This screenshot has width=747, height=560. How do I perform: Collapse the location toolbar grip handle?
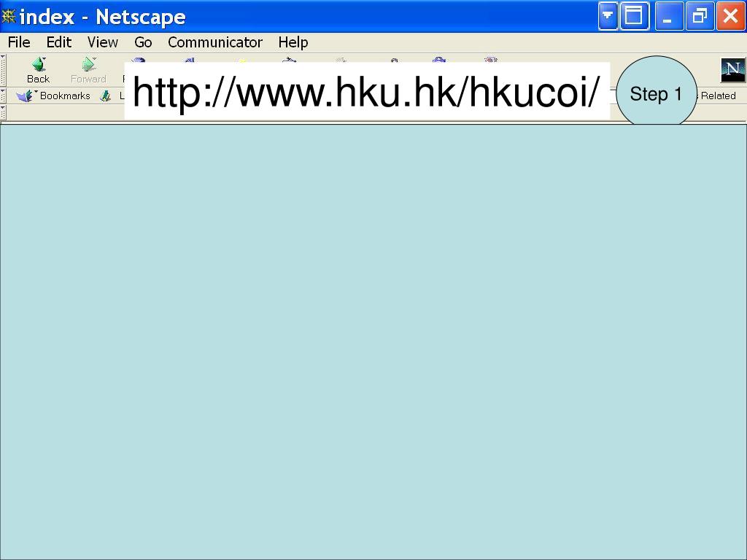point(3,96)
